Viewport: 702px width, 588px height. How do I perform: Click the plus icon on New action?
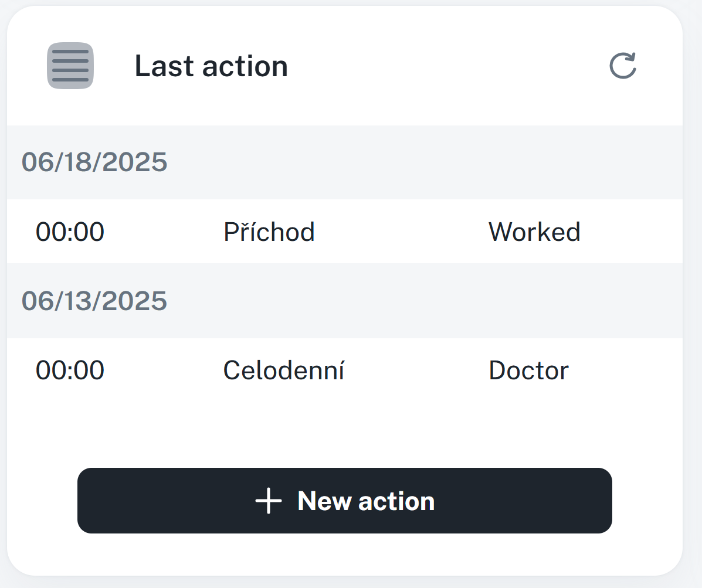coord(269,501)
